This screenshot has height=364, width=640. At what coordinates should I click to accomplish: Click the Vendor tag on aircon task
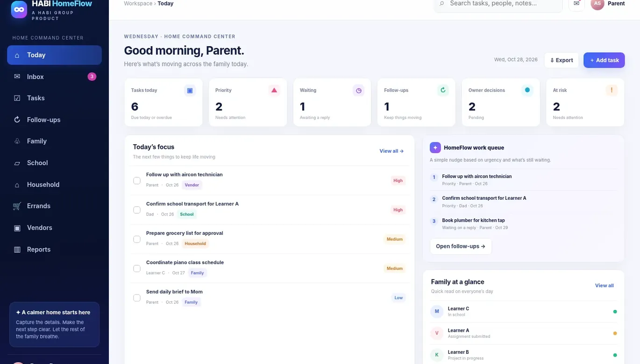tap(192, 185)
